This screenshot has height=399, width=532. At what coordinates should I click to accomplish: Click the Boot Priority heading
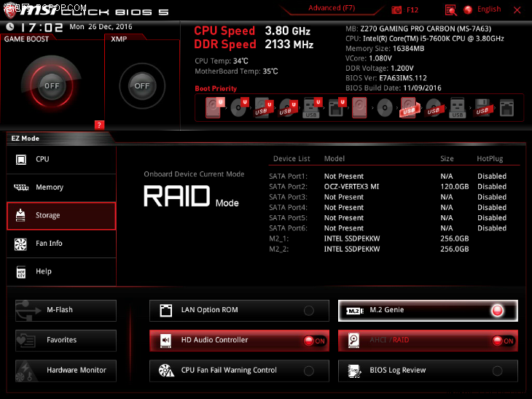pos(216,88)
